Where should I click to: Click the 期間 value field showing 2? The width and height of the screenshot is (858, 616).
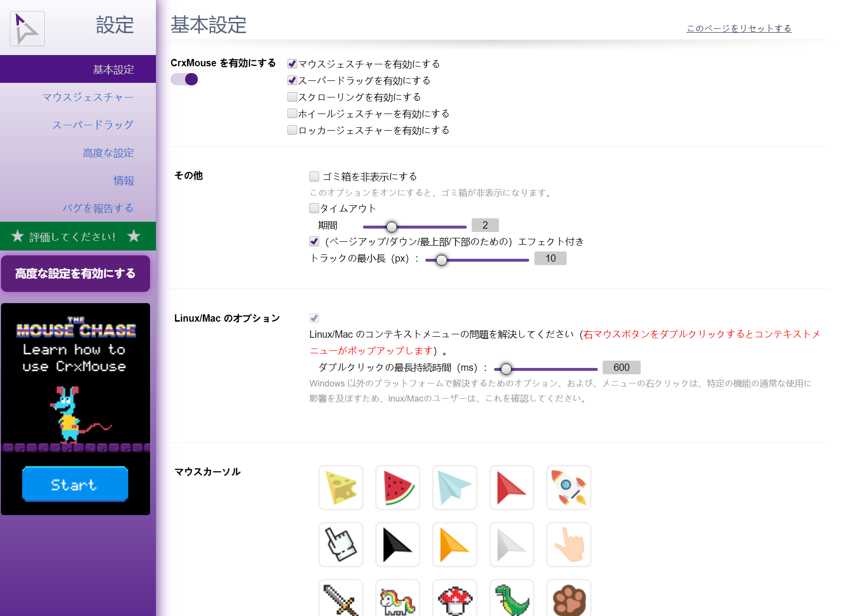[x=485, y=225]
